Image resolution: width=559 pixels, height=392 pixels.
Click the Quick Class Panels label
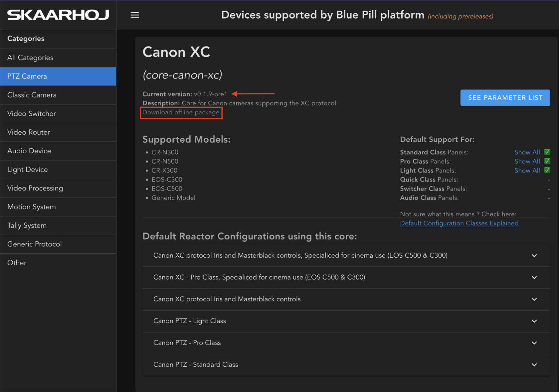click(429, 180)
